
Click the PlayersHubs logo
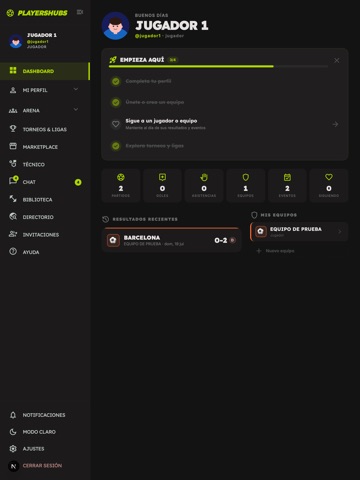pos(37,13)
